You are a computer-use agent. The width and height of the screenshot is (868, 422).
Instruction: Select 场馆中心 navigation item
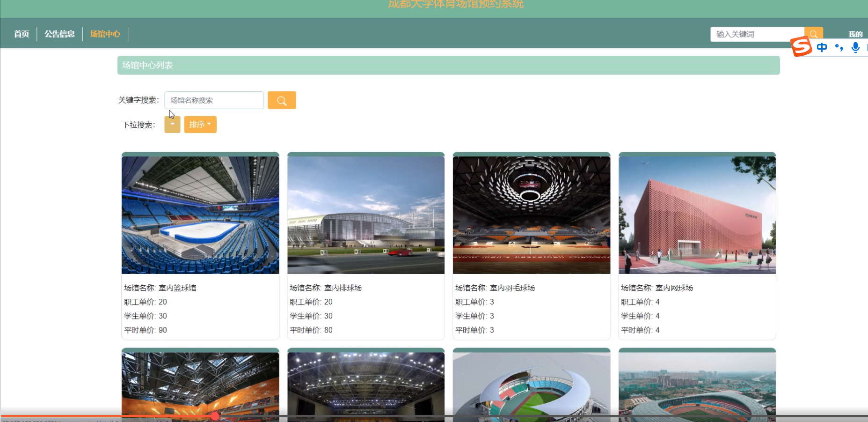[105, 34]
